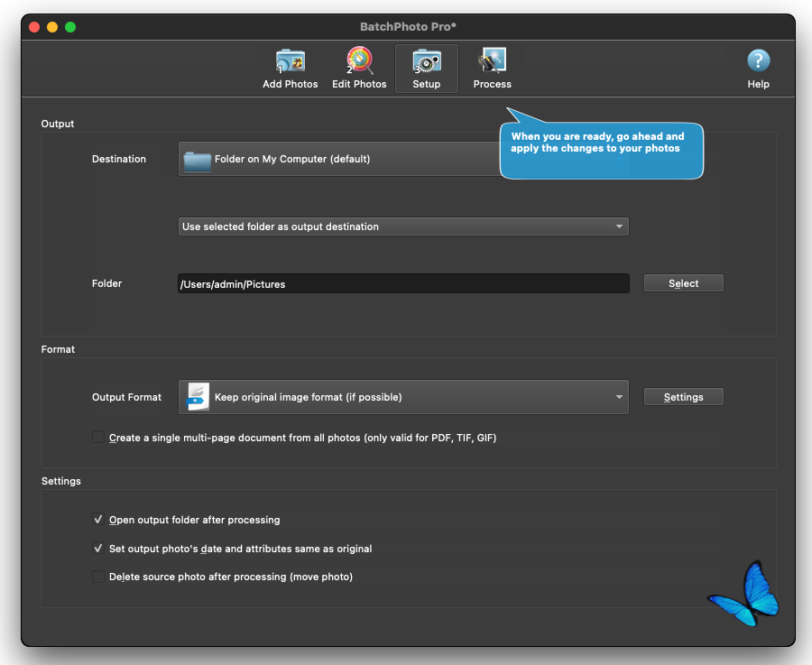This screenshot has height=665, width=812.
Task: Open the format Settings button
Action: coord(683,397)
